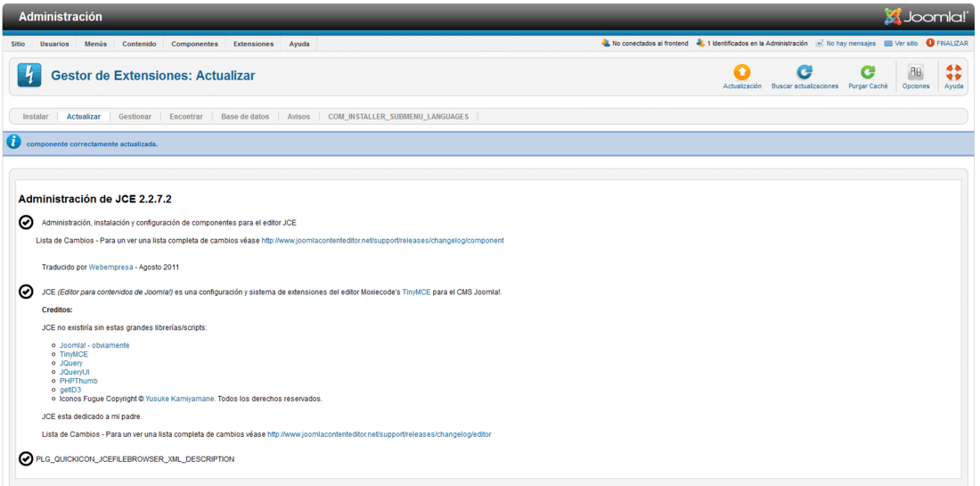
Task: Open the Menús menu
Action: 95,44
